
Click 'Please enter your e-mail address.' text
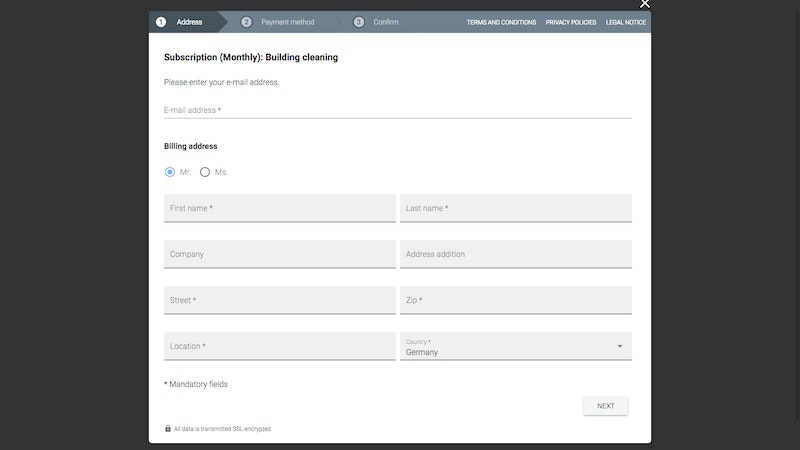coord(221,82)
